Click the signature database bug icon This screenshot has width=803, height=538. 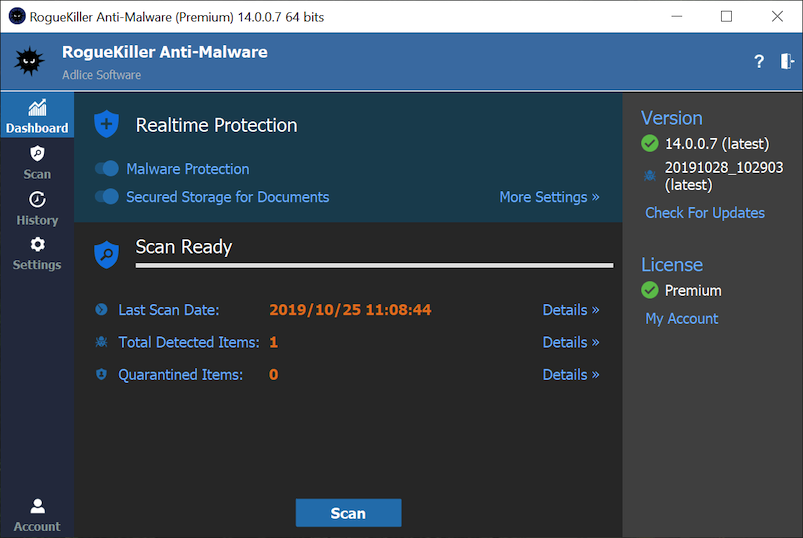tap(650, 176)
